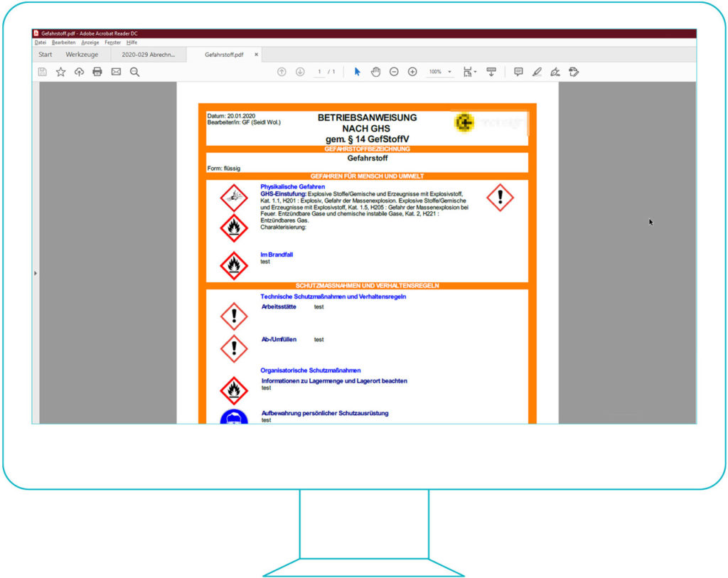The height and width of the screenshot is (578, 728).
Task: Open the share upload arrow icon
Action: (79, 71)
